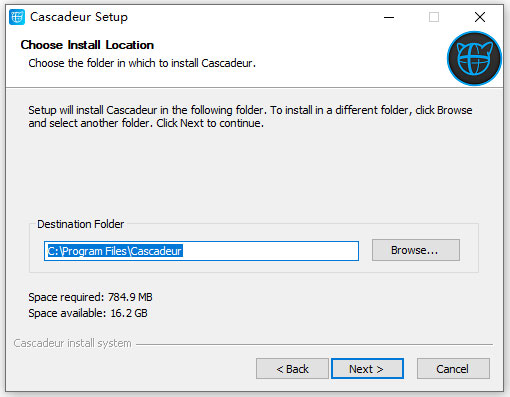Click the Cascadeur Setup window title text

coord(79,17)
